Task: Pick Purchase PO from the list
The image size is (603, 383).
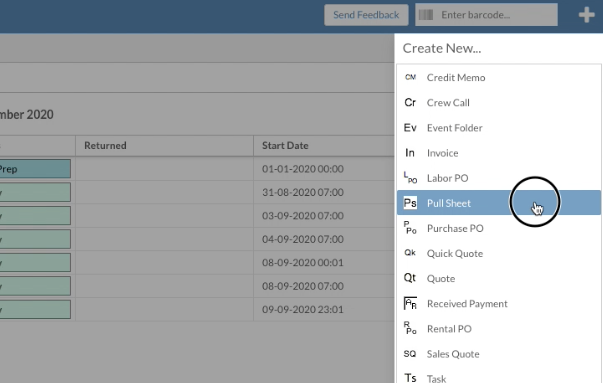Action: point(499,228)
